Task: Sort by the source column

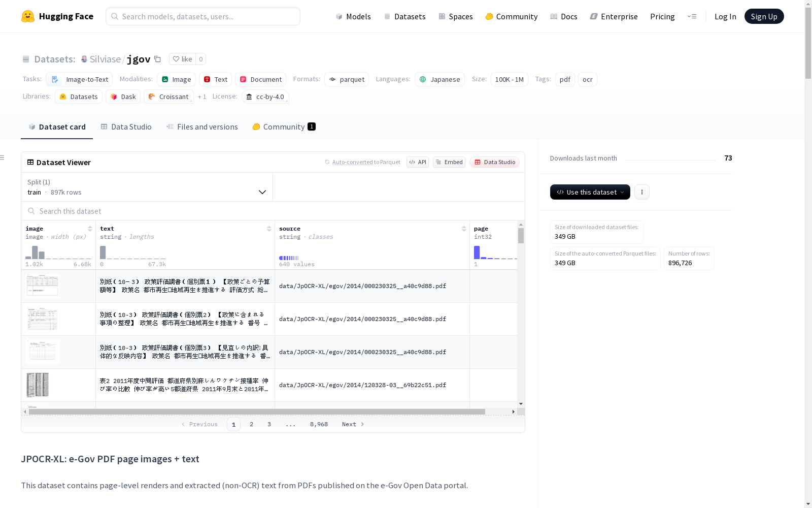Action: [x=464, y=229]
